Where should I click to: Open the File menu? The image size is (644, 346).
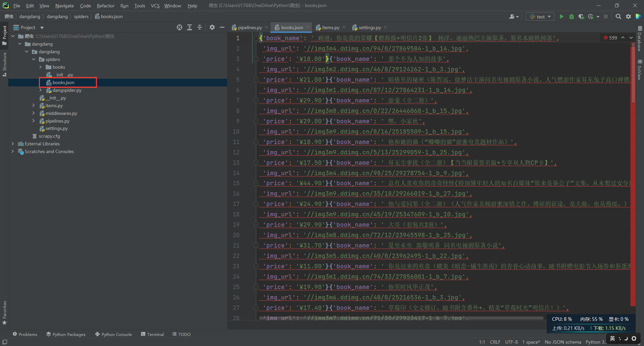[x=17, y=6]
